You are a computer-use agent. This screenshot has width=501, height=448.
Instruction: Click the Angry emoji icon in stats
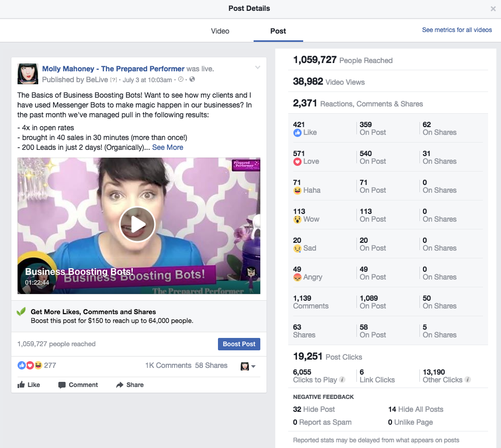(298, 277)
